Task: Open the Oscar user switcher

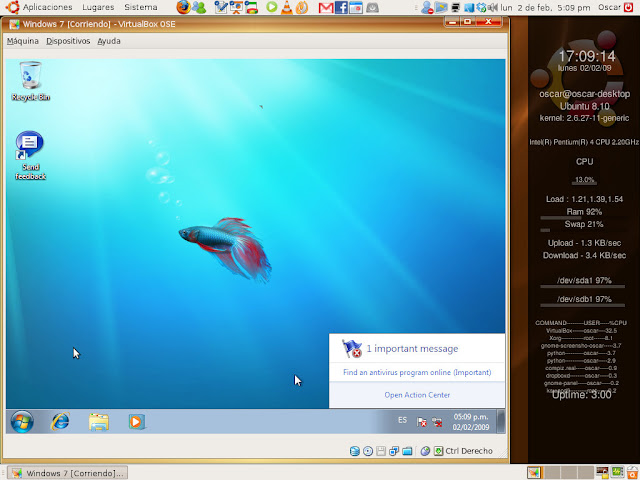Action: click(610, 7)
